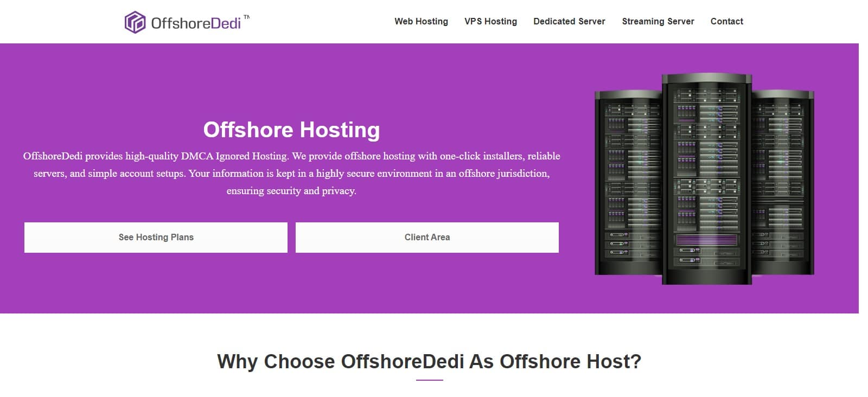Open the Web Hosting menu item
Screen dimensions: 868x397
[x=421, y=22]
